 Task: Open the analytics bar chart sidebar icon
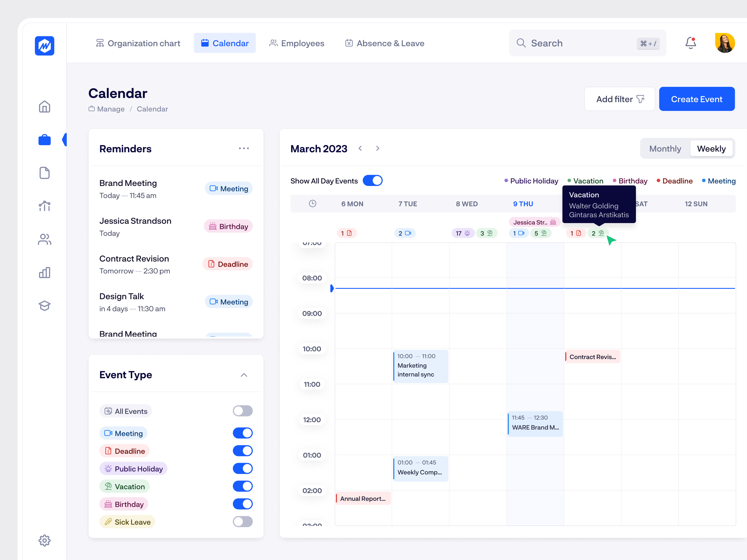44,272
